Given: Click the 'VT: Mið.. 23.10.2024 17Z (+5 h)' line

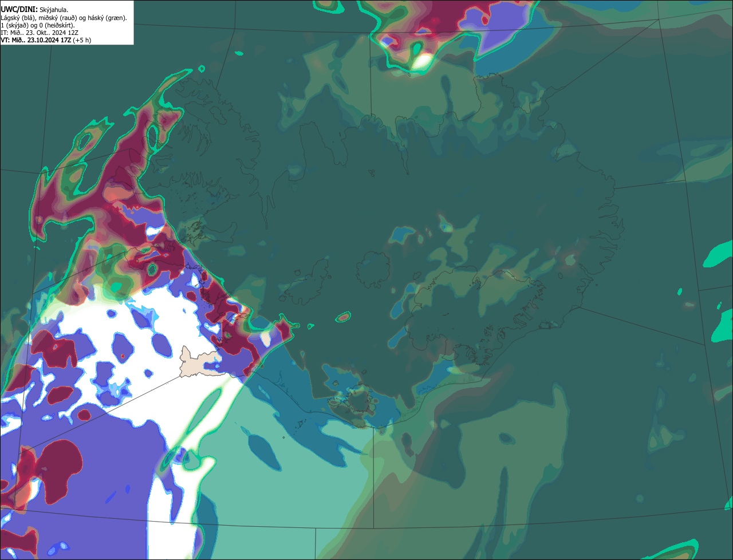Looking at the screenshot, I should coord(46,40).
